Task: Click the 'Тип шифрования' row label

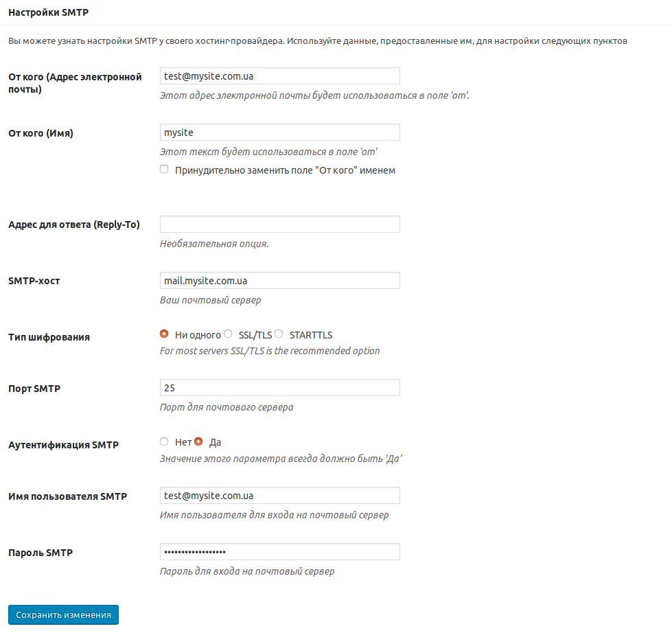Action: [49, 337]
